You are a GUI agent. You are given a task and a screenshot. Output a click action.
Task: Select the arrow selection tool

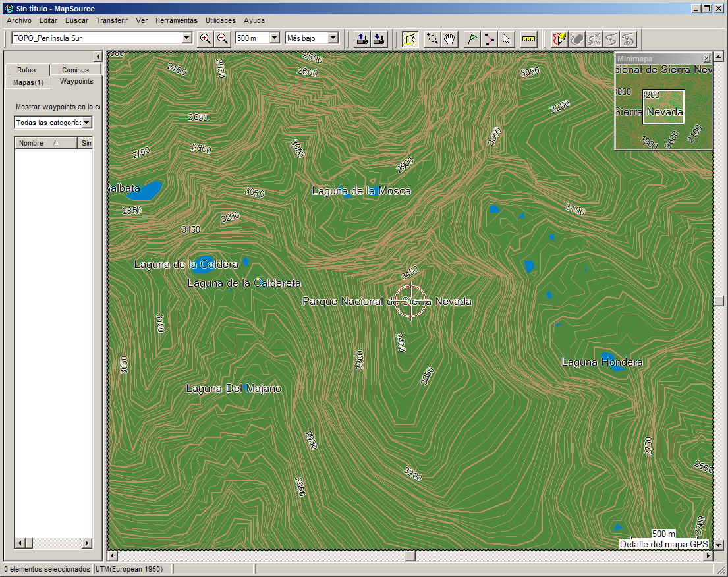506,39
